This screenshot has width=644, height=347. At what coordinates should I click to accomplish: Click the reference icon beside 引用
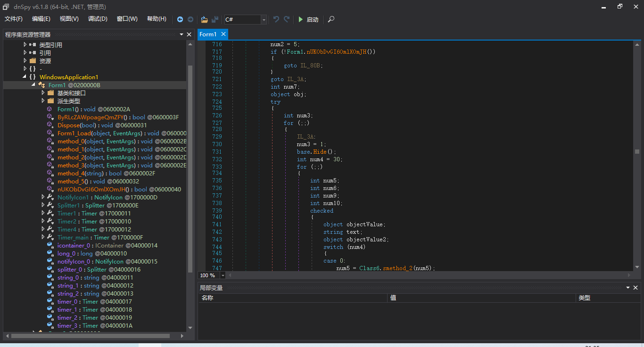pyautogui.click(x=33, y=53)
